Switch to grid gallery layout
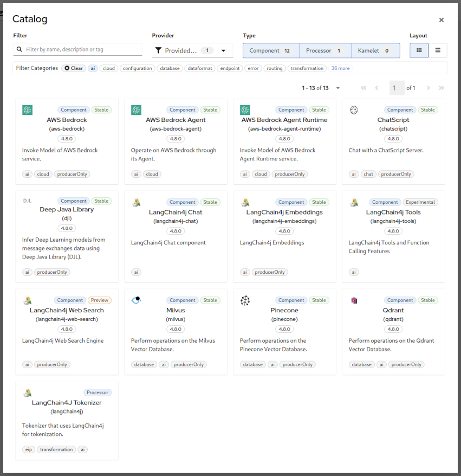461x476 pixels. pyautogui.click(x=419, y=50)
